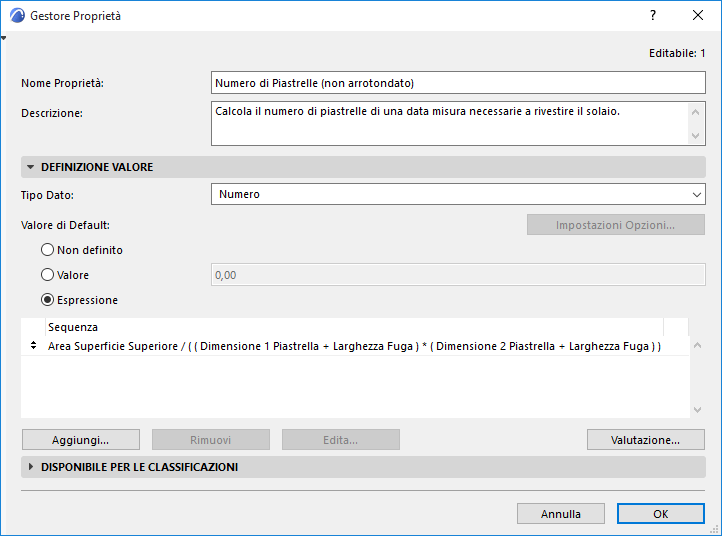Click the small black arrow below the logo
This screenshot has height=536, width=722.
click(4, 38)
